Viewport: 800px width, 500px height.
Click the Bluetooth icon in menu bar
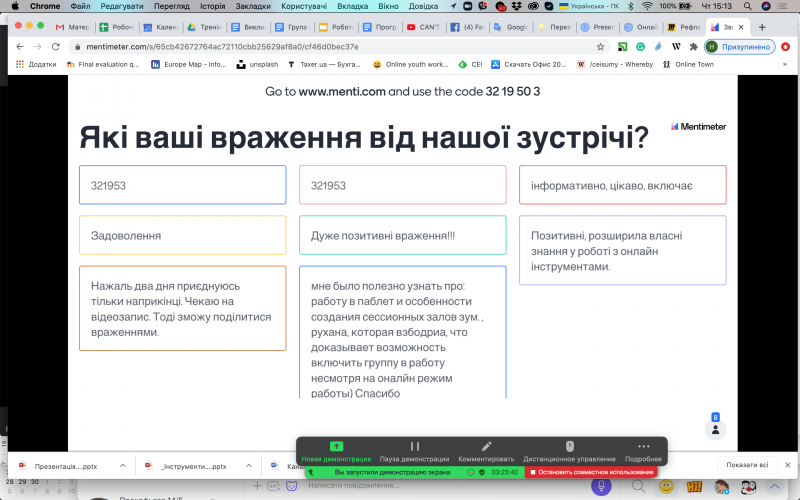pyautogui.click(x=631, y=6)
